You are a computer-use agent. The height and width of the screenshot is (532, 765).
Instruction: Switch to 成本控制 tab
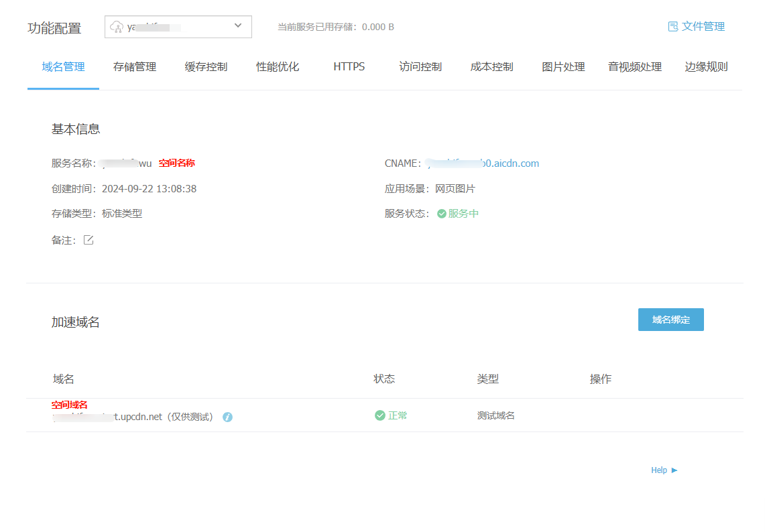coord(491,67)
